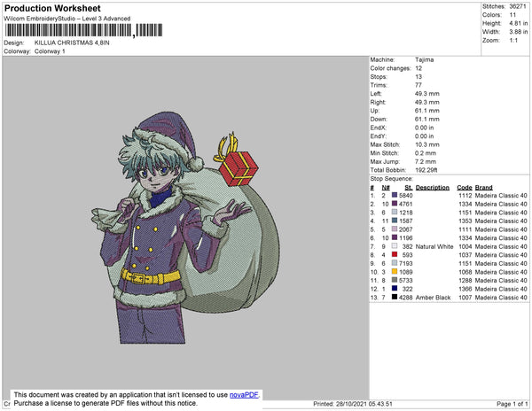Select the dark purple swatch beside 4761
The width and height of the screenshot is (532, 411).
[395, 204]
